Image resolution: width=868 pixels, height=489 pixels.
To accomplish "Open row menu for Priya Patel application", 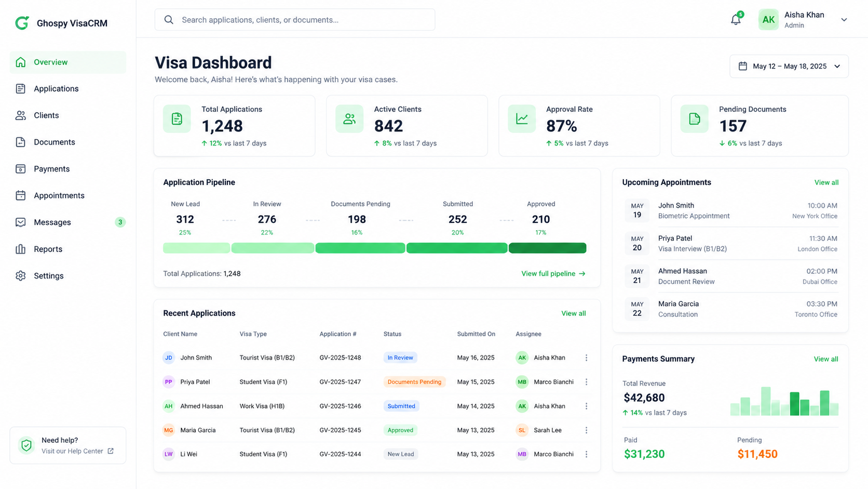I will pos(587,382).
